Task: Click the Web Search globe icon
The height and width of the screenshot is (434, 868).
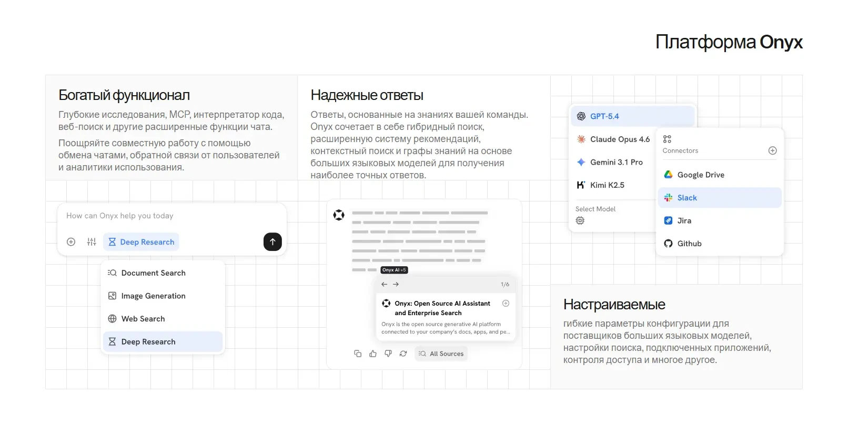Action: (112, 319)
